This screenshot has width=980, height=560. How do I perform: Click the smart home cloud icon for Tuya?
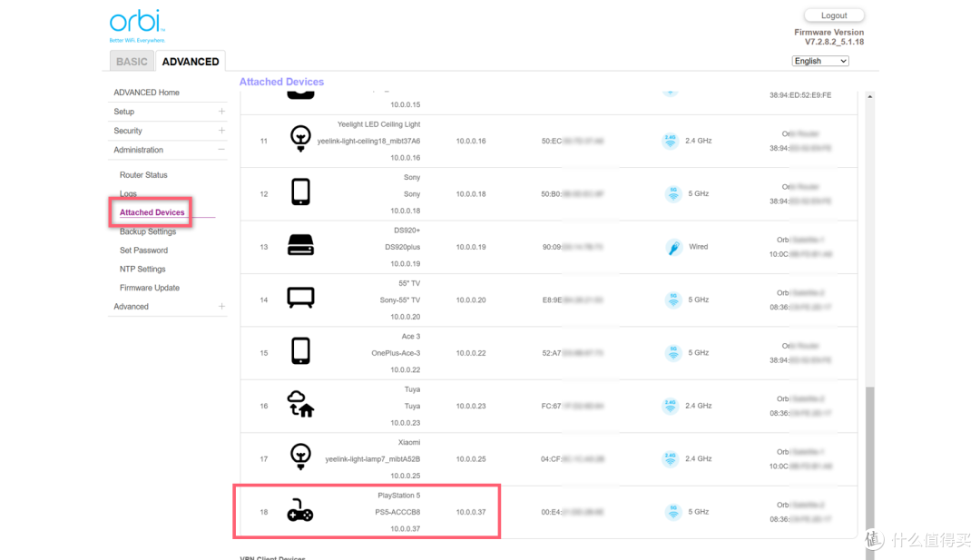pyautogui.click(x=300, y=404)
